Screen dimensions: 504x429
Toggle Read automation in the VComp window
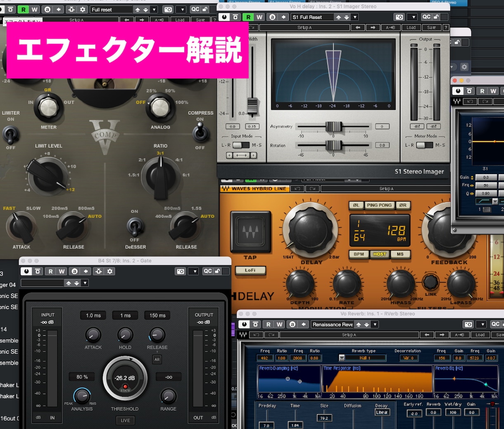23,9
